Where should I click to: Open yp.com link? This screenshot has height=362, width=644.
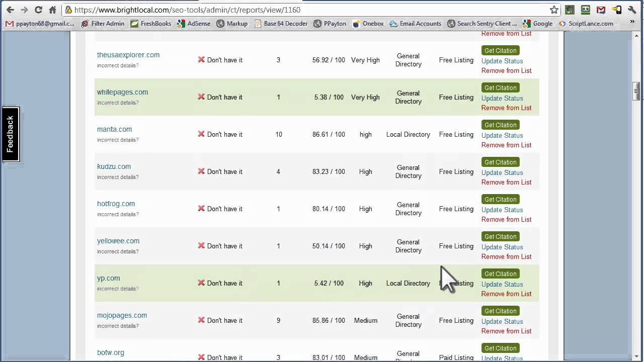click(x=108, y=278)
